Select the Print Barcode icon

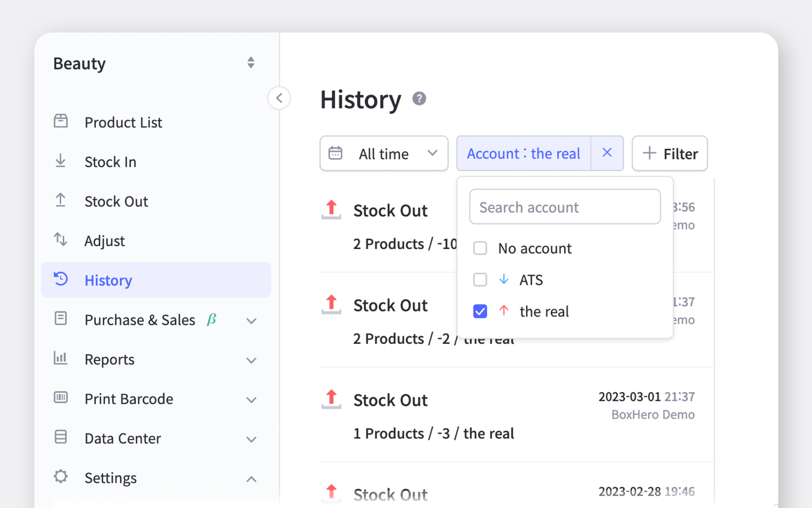(x=60, y=398)
